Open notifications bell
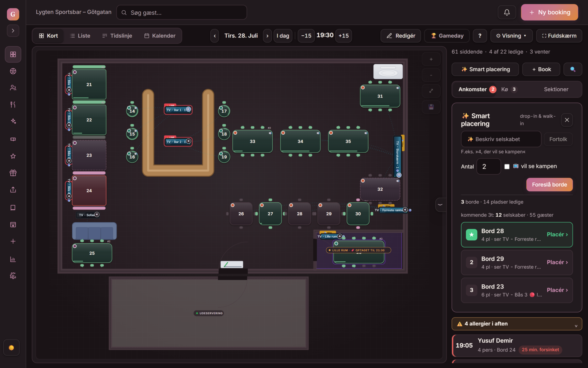Viewport: 588px width, 368px height. (507, 13)
